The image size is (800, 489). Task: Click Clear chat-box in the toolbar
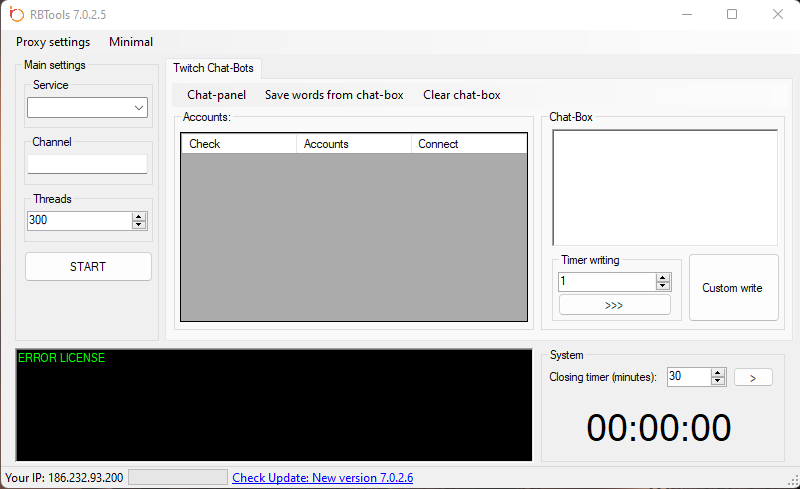(x=462, y=95)
